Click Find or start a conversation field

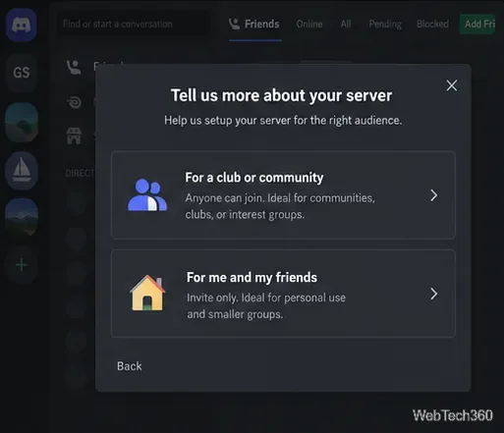pyautogui.click(x=134, y=24)
